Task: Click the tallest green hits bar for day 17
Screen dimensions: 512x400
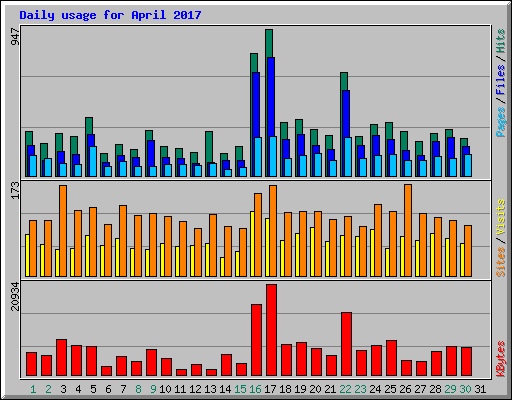Action: click(x=269, y=43)
